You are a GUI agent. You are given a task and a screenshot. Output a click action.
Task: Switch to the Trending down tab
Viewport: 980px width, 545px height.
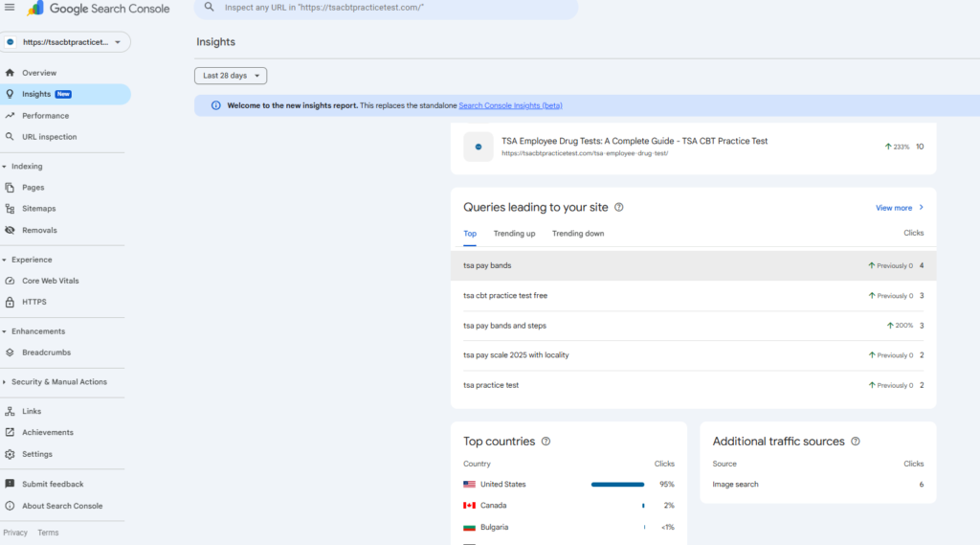(578, 234)
